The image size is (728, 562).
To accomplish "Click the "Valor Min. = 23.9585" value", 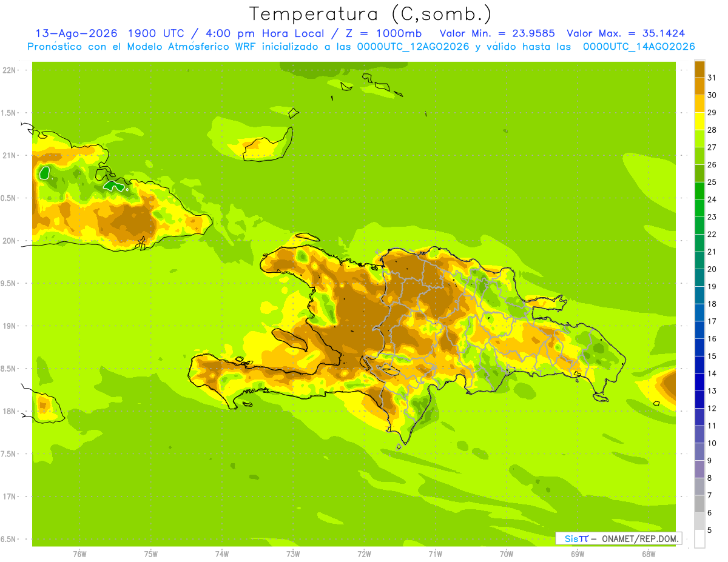I will coord(497,33).
